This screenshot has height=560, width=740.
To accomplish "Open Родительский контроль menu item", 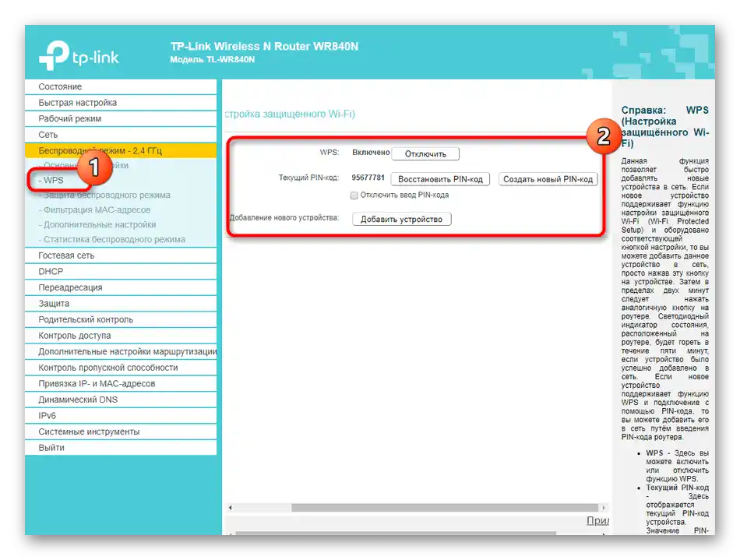I will click(121, 319).
